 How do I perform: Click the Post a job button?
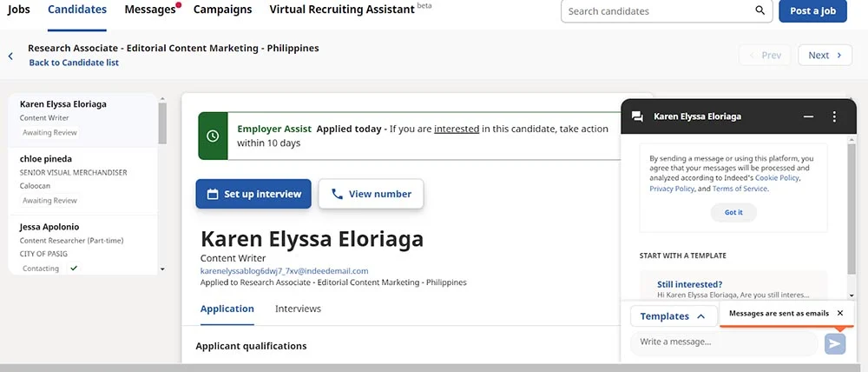click(x=812, y=11)
